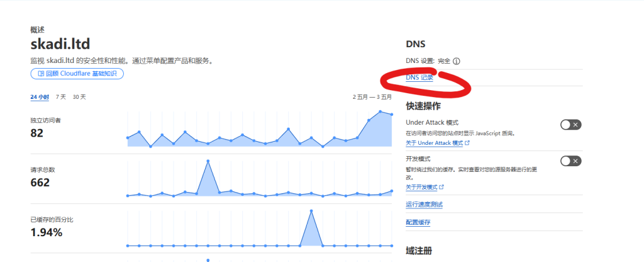Image resolution: width=644 pixels, height=262 pixels.
Task: Click the skadi.ltd domain heading
Action: 60,44
